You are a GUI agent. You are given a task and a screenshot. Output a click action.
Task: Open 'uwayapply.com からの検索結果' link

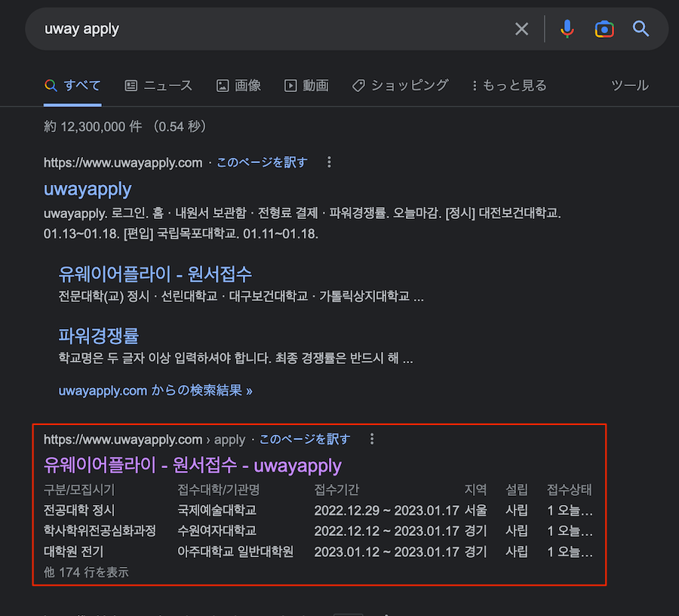tap(155, 391)
